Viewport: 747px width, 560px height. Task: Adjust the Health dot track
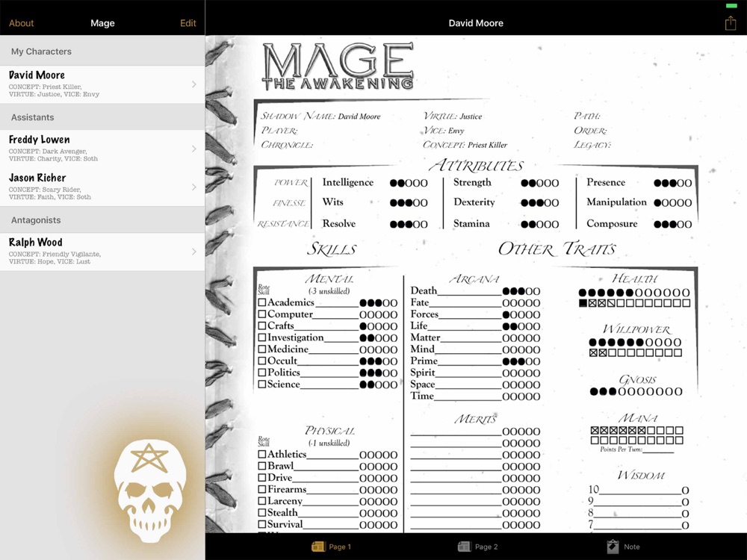click(634, 293)
